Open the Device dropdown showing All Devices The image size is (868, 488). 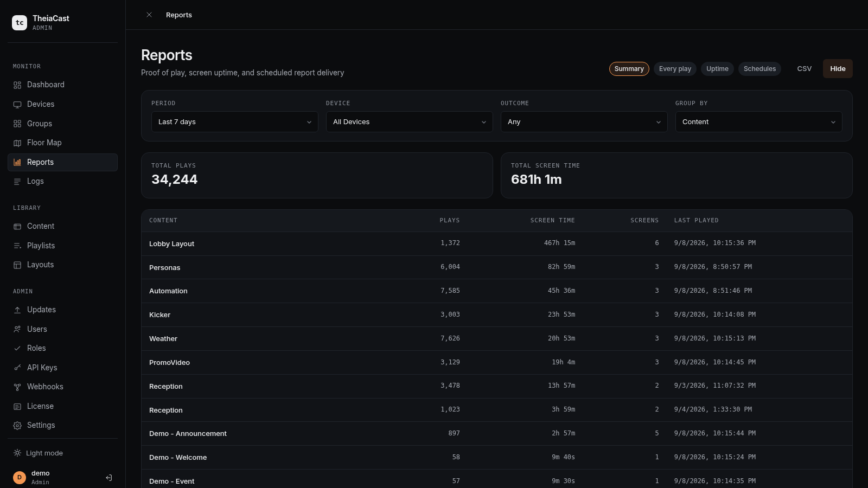410,122
